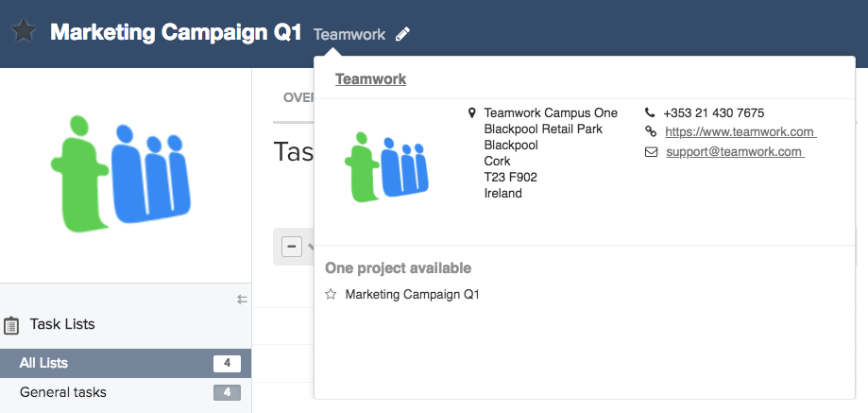Click phone number +353 21 430 7675
Viewport: 868px width, 413px height.
[x=713, y=113]
